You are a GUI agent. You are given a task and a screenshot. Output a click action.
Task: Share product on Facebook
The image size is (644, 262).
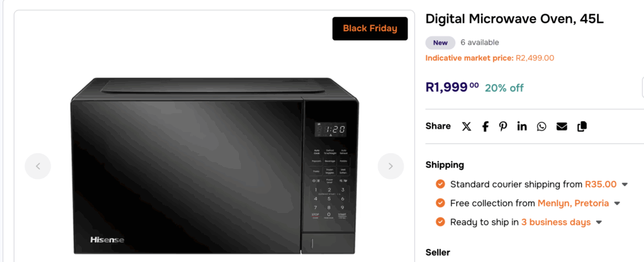(485, 126)
